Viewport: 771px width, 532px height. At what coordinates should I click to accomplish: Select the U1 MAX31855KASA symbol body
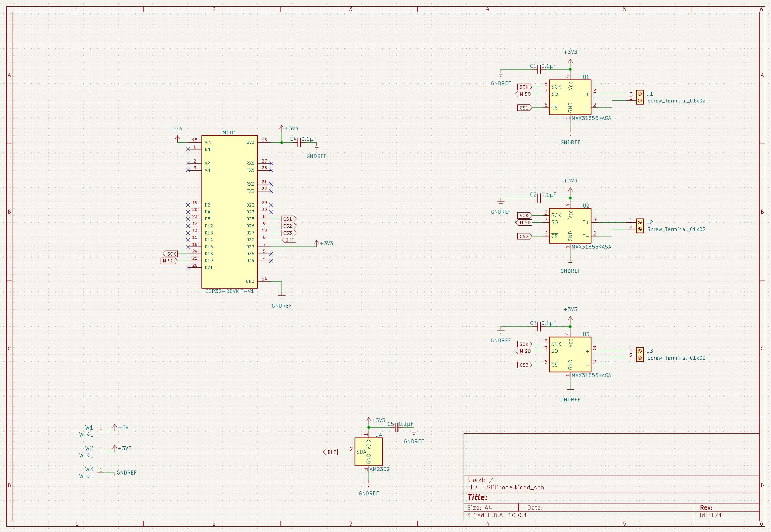tap(570, 97)
